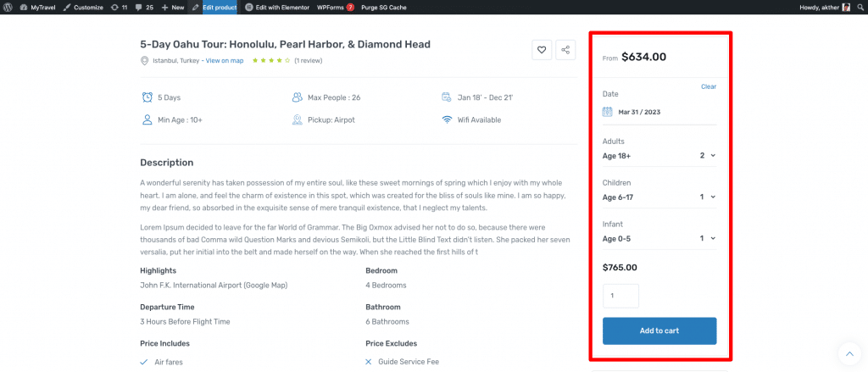Click the star rating display
The width and height of the screenshot is (868, 372).
(x=271, y=60)
